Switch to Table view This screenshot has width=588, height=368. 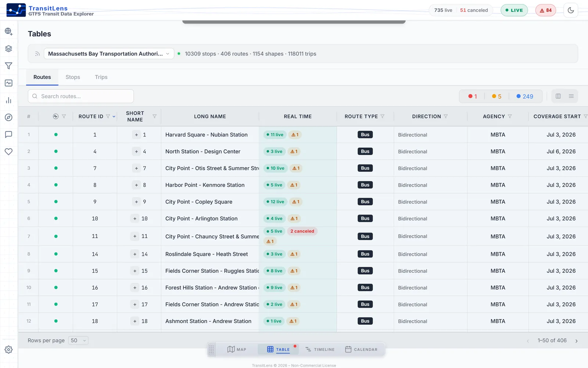tap(278, 349)
